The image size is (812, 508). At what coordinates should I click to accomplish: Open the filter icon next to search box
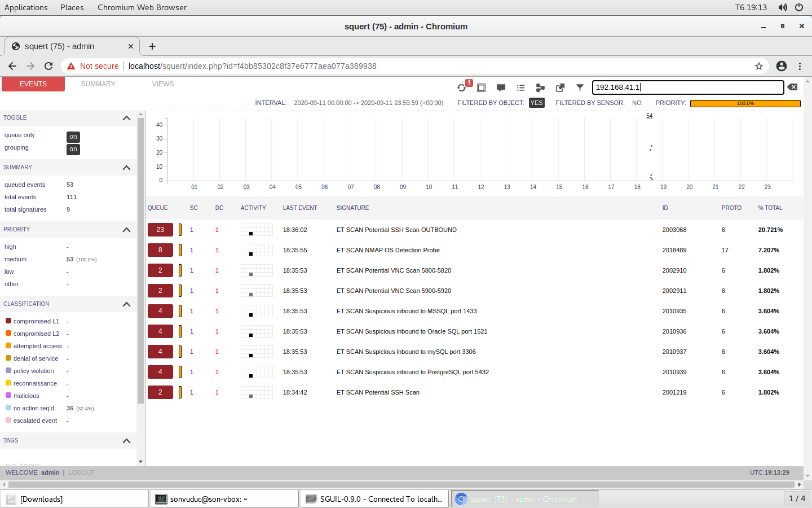click(580, 87)
